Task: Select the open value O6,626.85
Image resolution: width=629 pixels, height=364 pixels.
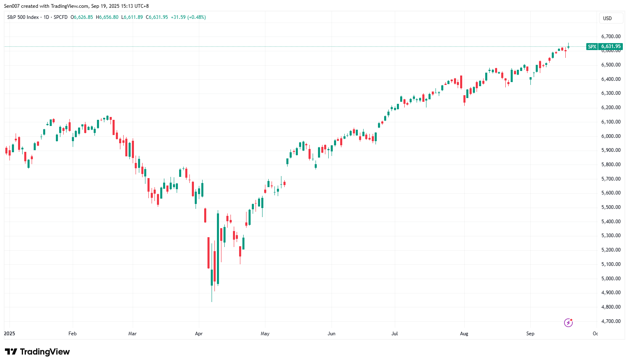Action: (82, 17)
